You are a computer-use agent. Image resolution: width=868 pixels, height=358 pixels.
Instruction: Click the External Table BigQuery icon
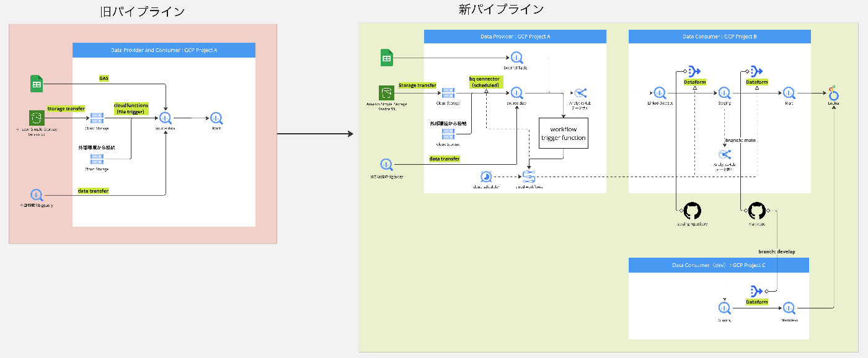click(x=517, y=59)
